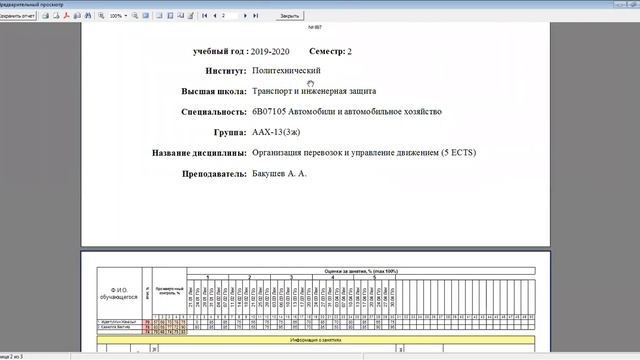Click the 'Политехнический' institute value

(286, 70)
